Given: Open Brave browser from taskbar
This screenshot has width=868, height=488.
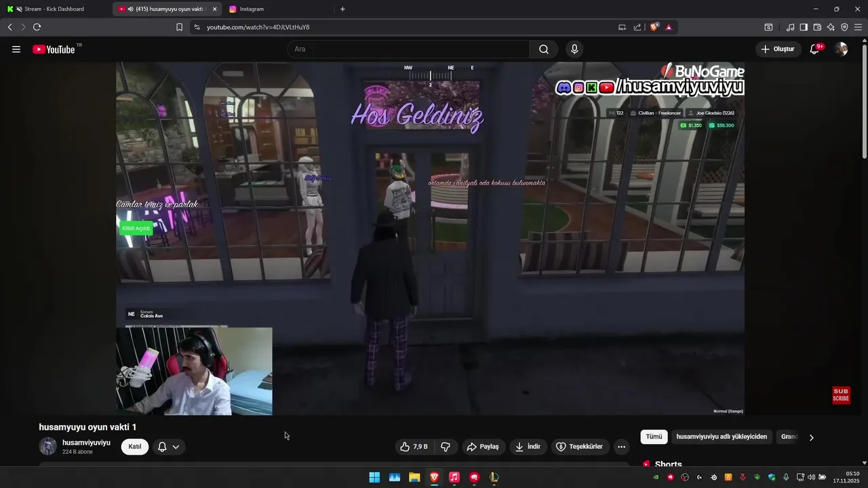Looking at the screenshot, I should (434, 477).
